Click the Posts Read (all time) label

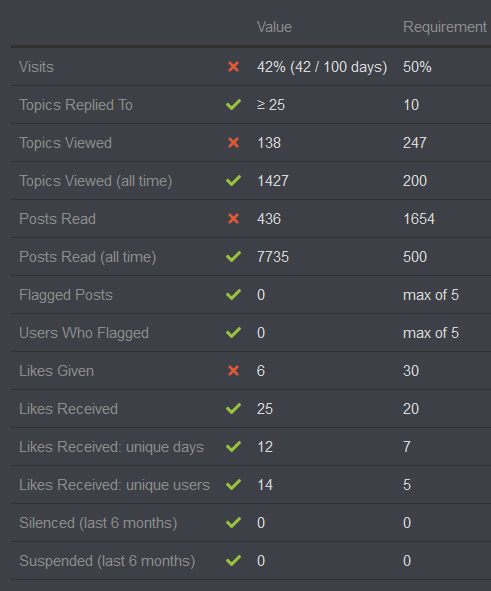[x=88, y=257]
